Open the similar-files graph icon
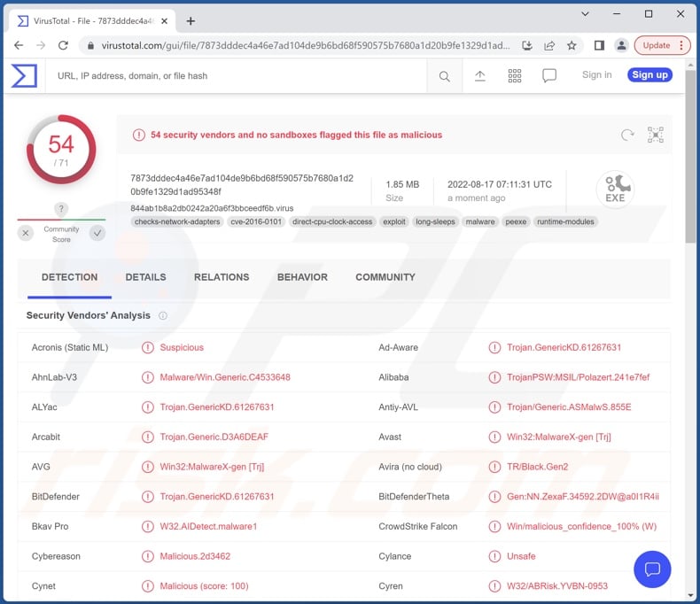This screenshot has height=604, width=700. tap(655, 135)
